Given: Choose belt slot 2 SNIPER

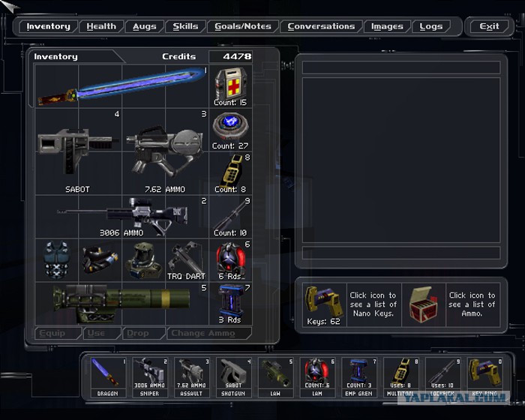Looking at the screenshot, I should tap(150, 377).
